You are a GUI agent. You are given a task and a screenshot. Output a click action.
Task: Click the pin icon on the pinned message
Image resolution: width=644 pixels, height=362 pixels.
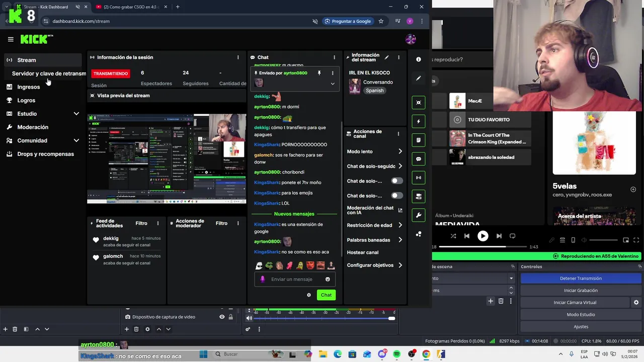[319, 73]
